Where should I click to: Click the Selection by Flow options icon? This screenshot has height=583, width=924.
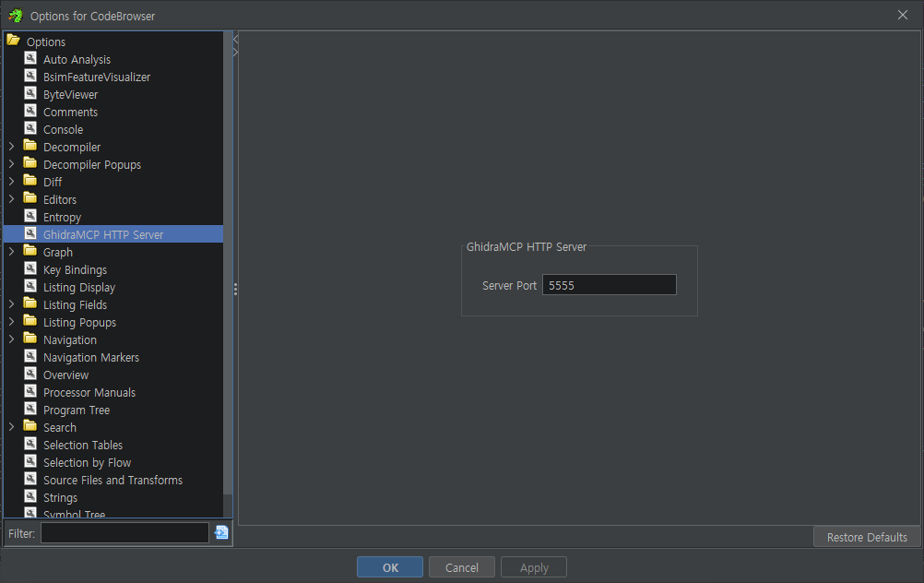pos(30,461)
